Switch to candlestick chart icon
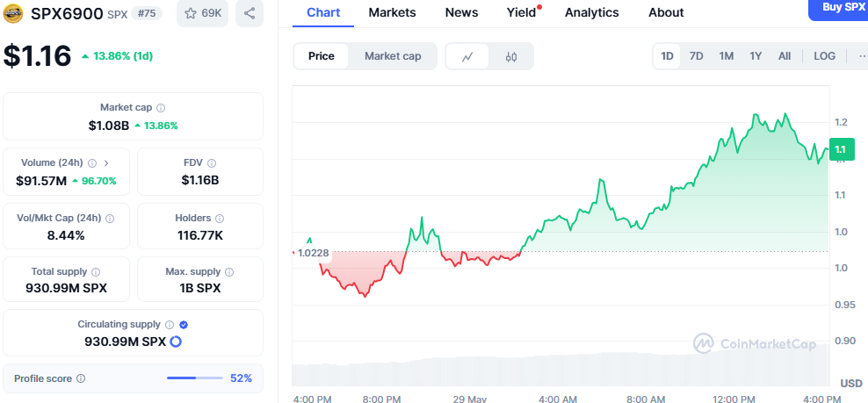This screenshot has height=403, width=868. pyautogui.click(x=511, y=56)
